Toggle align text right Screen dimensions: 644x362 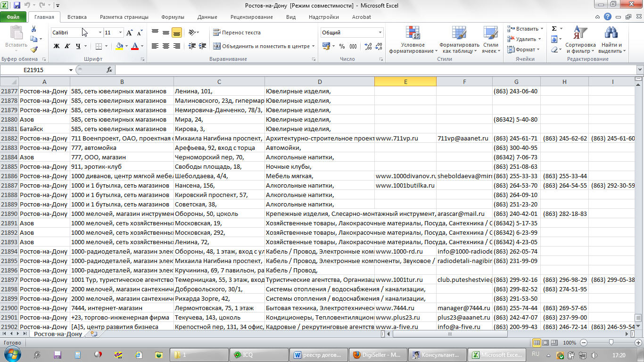177,46
